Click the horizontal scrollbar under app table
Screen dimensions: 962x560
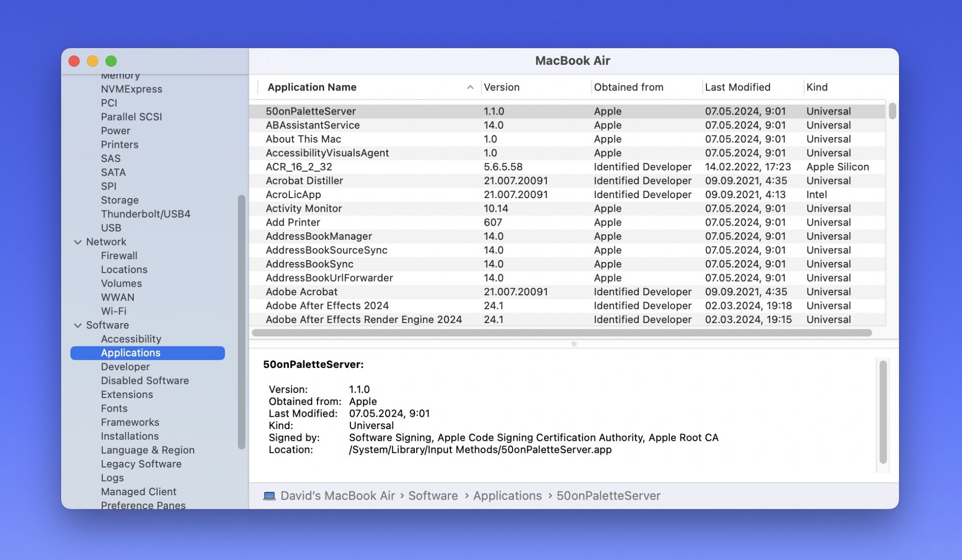561,333
